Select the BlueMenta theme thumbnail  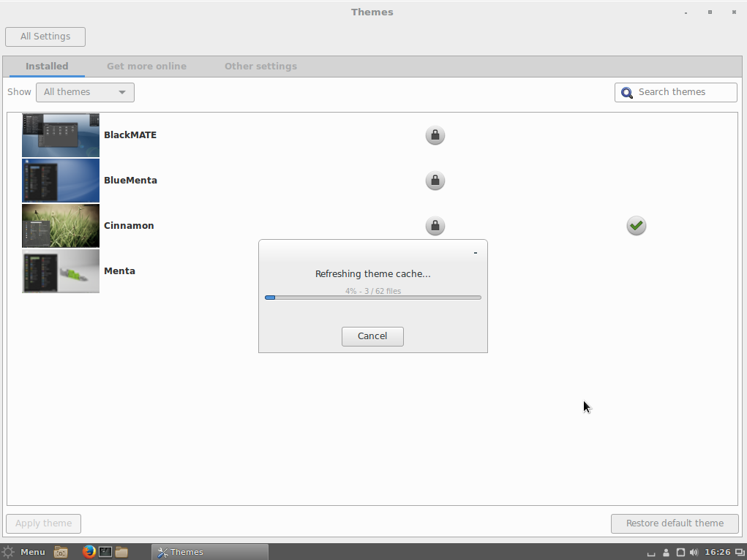tap(61, 181)
